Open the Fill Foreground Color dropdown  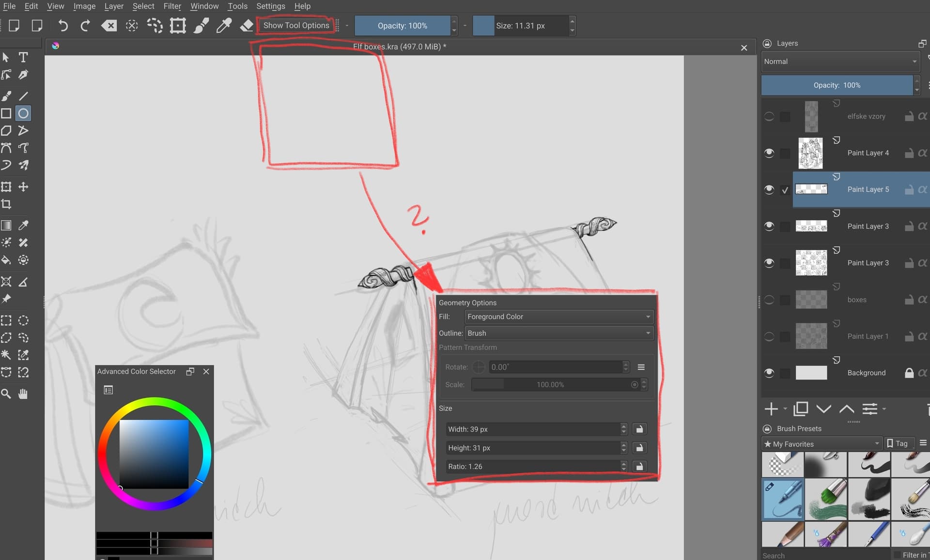(558, 317)
